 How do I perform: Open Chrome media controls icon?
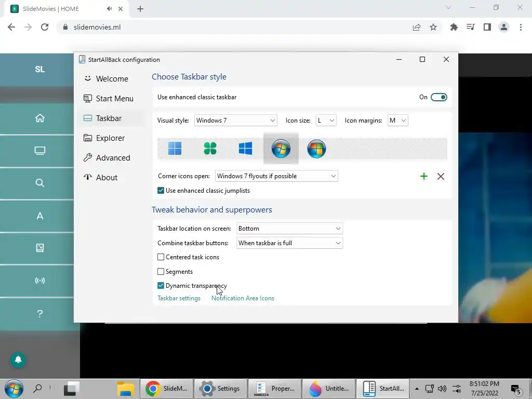coord(471,27)
